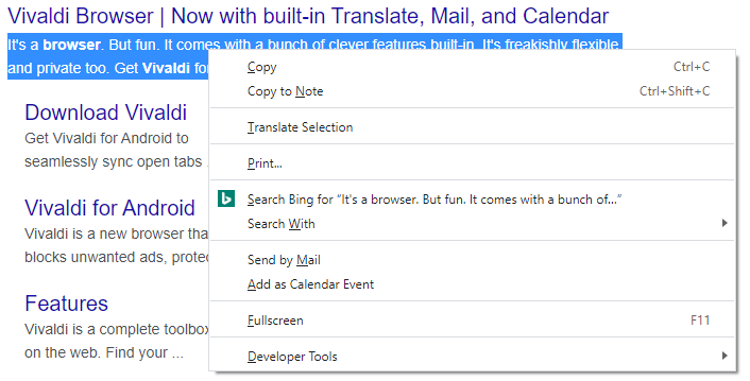
Task: Click the "and private too. Get Vivaldi" highlighted line
Action: tap(109, 68)
